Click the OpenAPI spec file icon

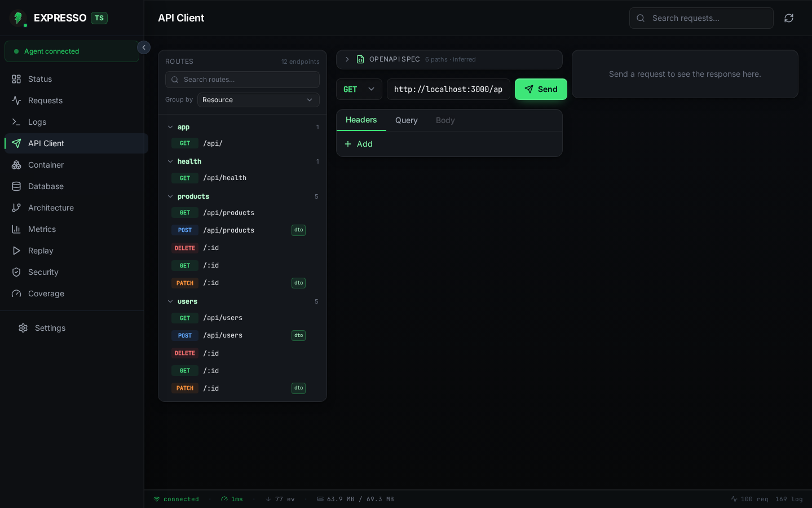coord(360,59)
